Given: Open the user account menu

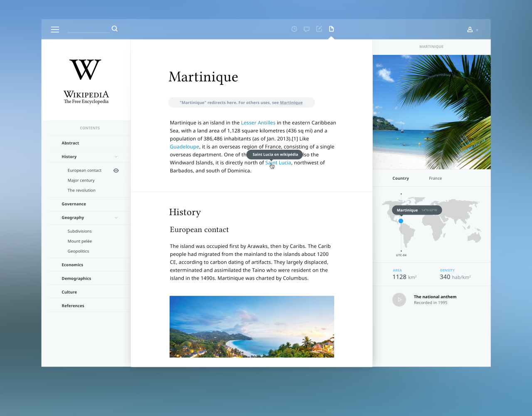Looking at the screenshot, I should pyautogui.click(x=472, y=30).
